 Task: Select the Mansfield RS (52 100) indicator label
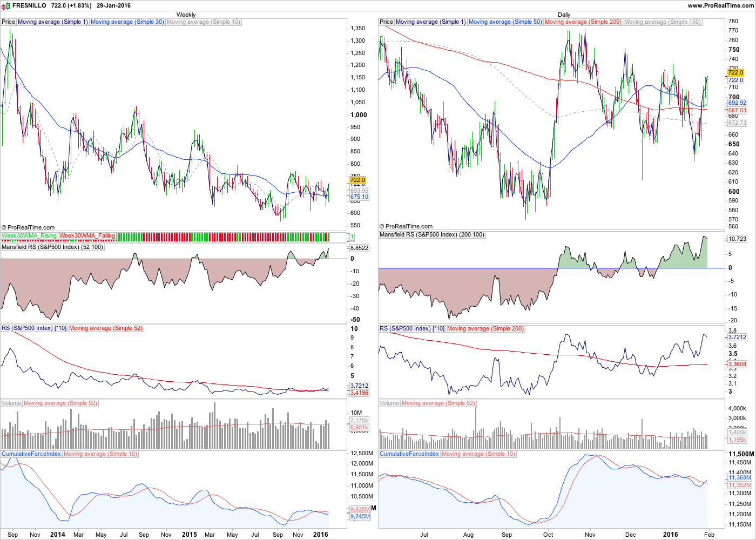point(52,247)
